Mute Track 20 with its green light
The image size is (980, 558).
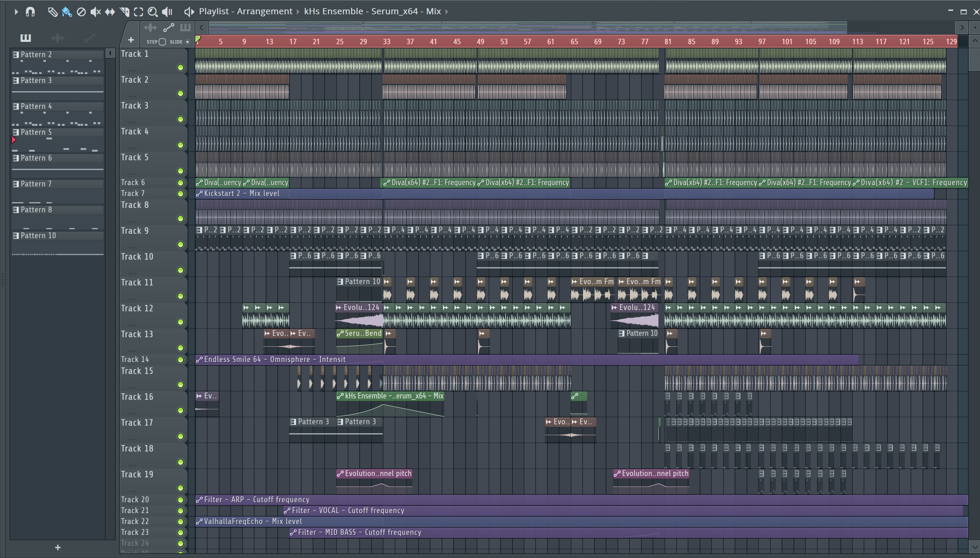click(x=180, y=500)
